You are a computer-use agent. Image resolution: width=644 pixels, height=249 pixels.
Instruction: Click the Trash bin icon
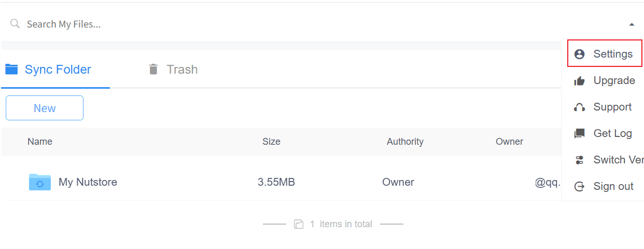[x=153, y=69]
